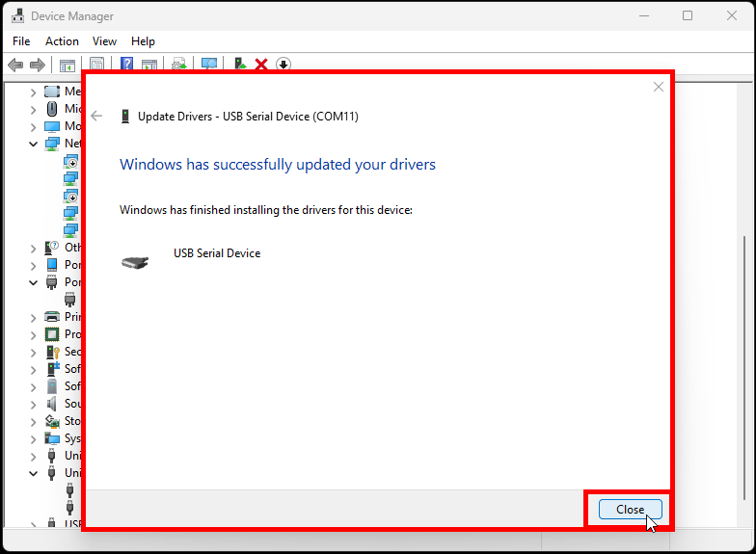
Task: Select the green Processors chip icon
Action: click(52, 333)
